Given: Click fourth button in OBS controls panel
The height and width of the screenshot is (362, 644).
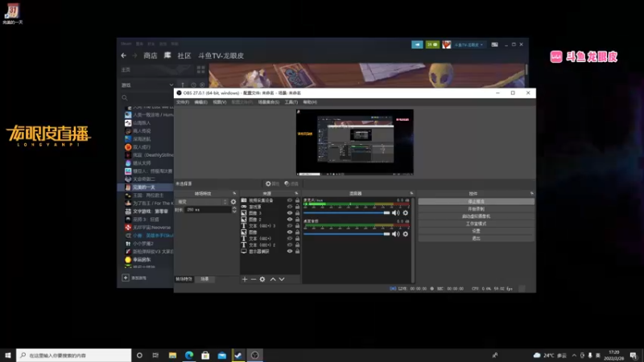Looking at the screenshot, I should coord(476,224).
